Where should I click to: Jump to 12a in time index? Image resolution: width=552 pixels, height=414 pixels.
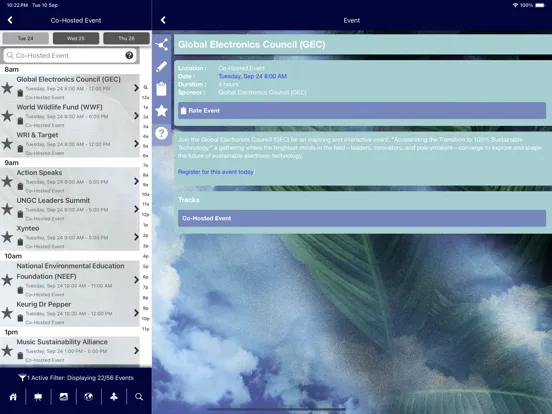pos(145,97)
